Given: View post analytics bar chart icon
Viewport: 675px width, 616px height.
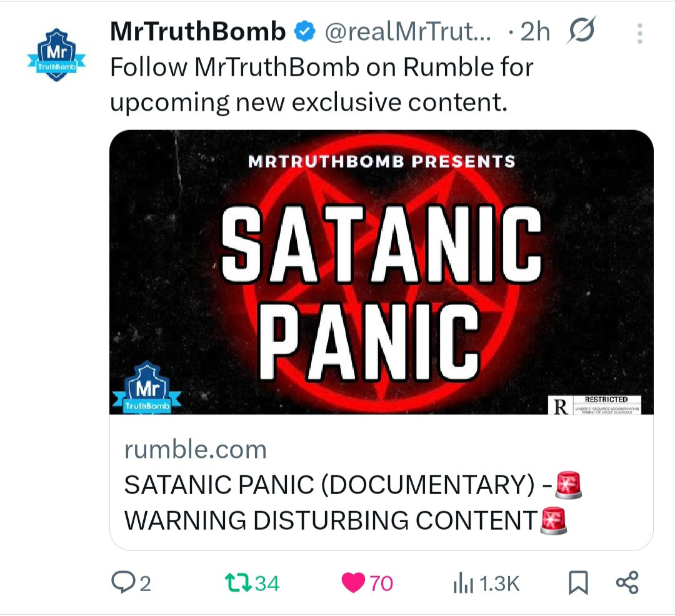Looking at the screenshot, I should point(463,583).
